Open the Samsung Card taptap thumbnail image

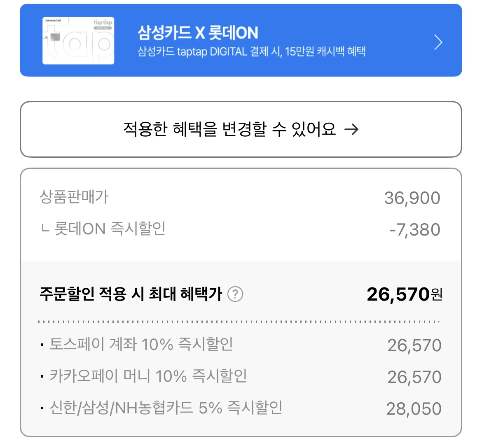78,40
